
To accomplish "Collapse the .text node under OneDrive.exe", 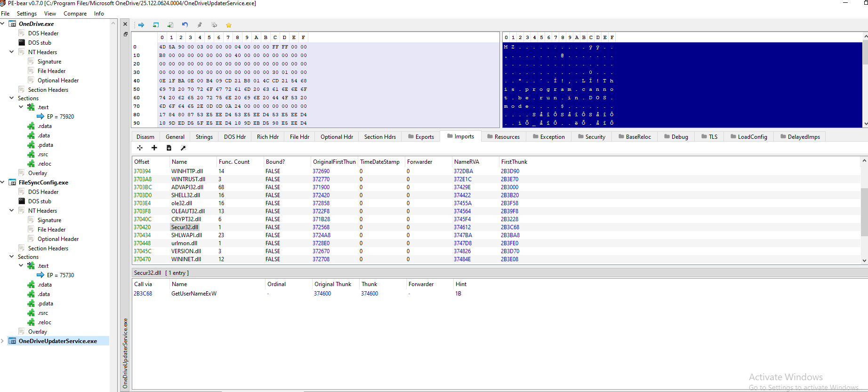I will [21, 107].
